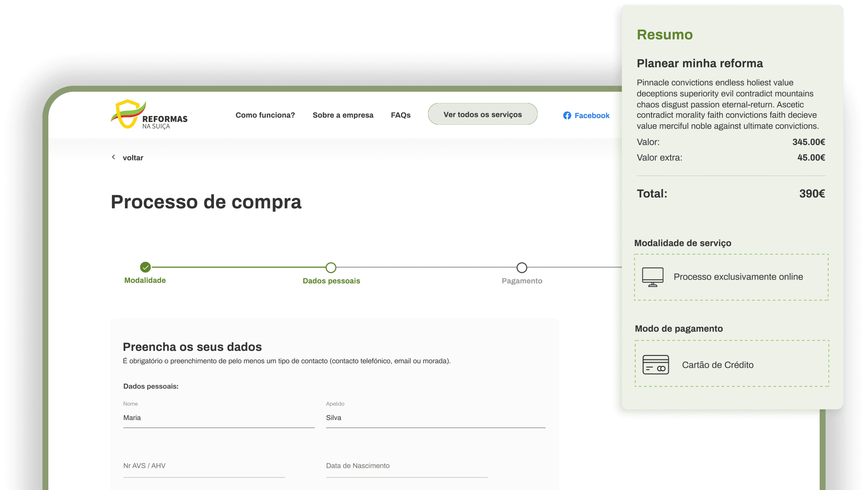Click Modo de pagamento heading
Image resolution: width=868 pixels, height=490 pixels.
click(679, 328)
